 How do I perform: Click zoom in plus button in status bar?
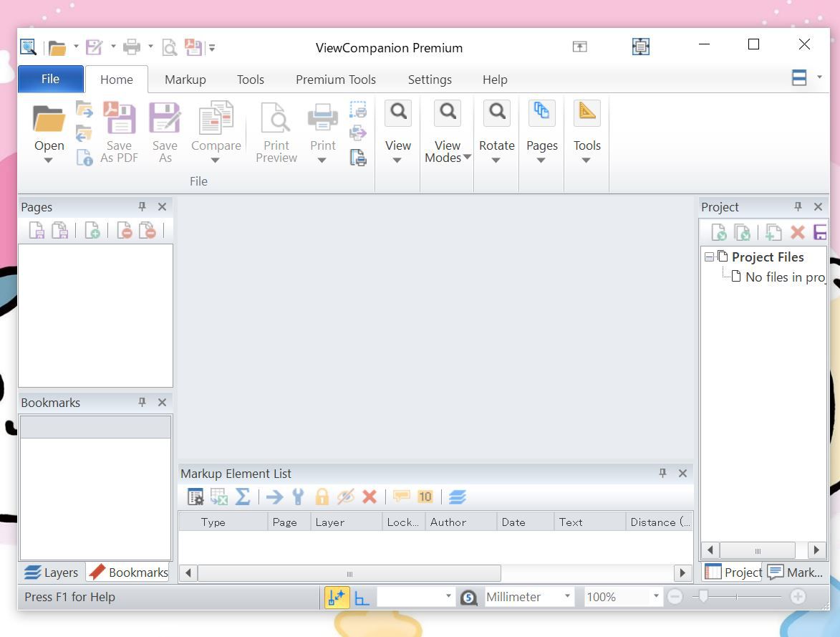click(x=798, y=596)
